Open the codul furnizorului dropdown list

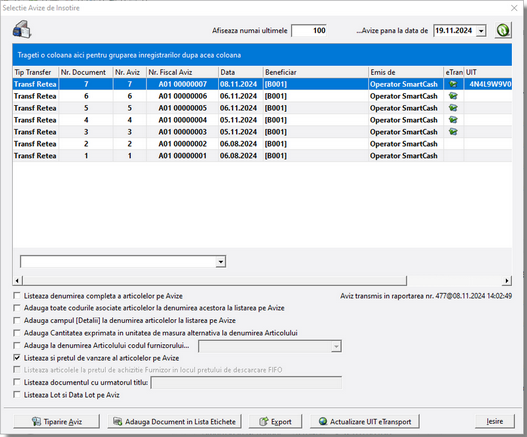tap(336, 346)
